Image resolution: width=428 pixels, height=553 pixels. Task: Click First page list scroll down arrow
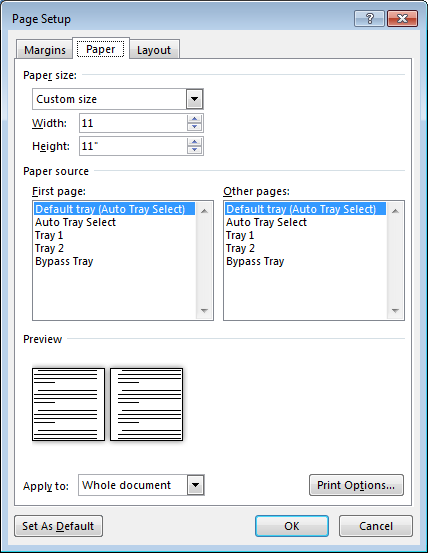204,310
